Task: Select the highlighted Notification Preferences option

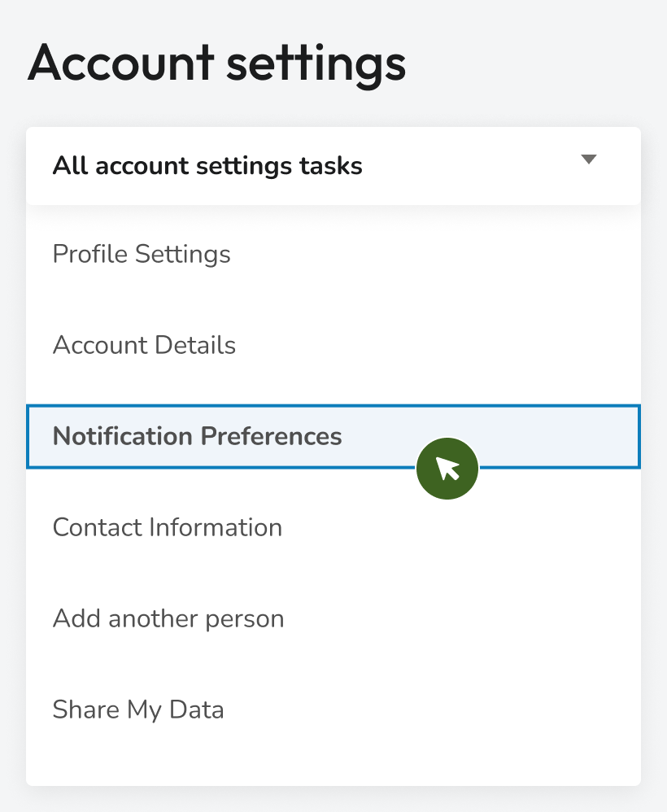Action: click(197, 436)
